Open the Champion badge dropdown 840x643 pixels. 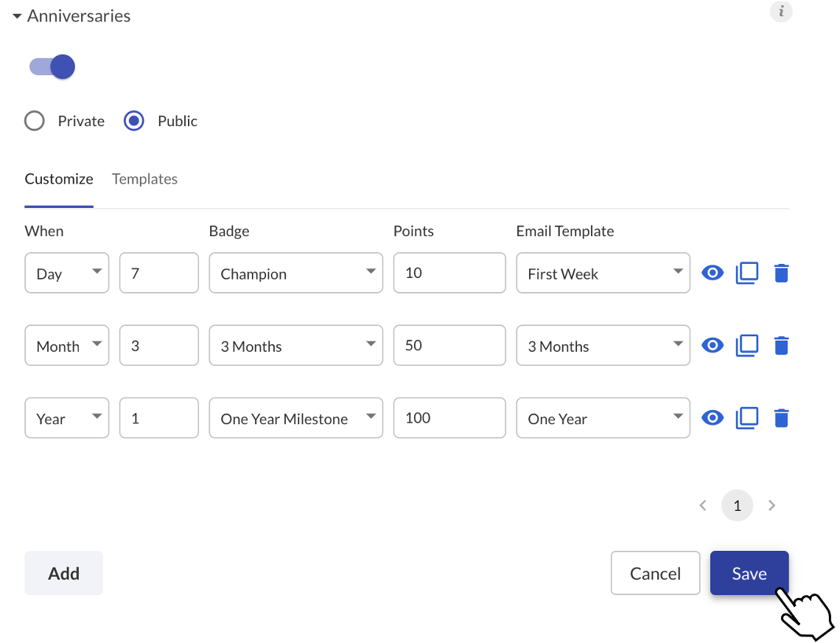295,273
